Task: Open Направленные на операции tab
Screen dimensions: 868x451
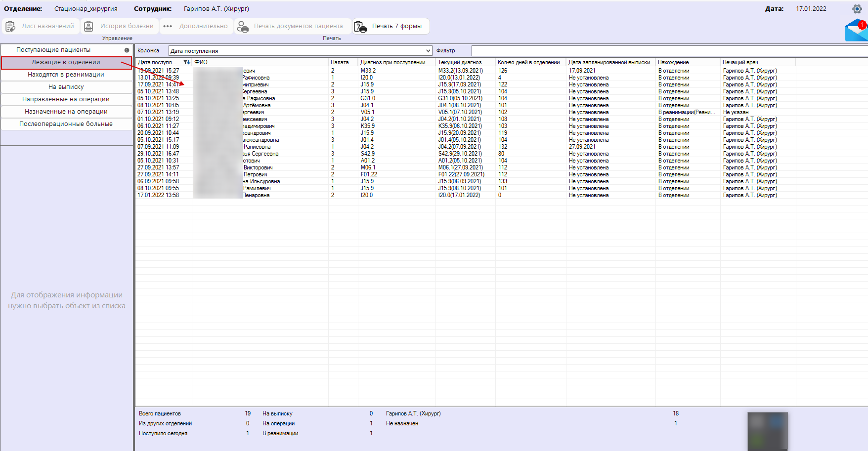Action: 66,99
